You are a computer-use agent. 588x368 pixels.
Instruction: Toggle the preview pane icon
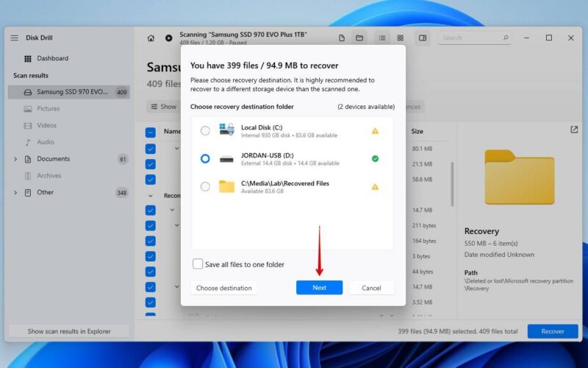point(423,38)
